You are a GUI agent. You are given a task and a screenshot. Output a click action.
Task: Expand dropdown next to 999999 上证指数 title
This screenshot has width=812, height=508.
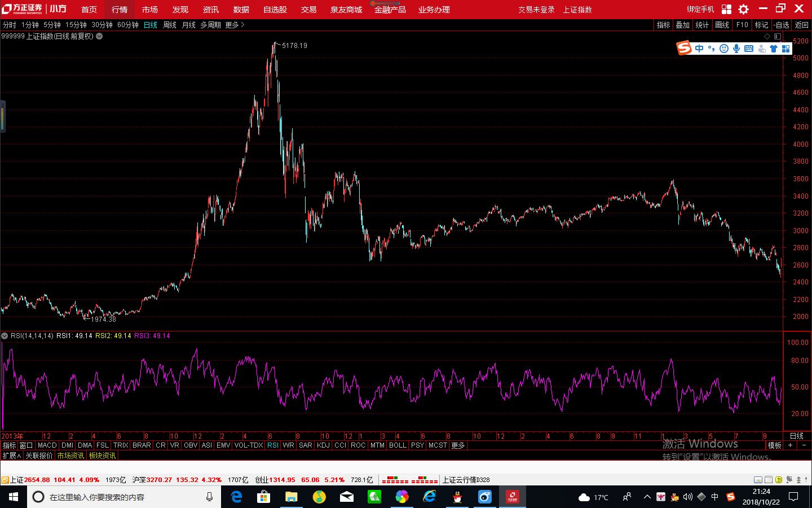click(x=99, y=36)
